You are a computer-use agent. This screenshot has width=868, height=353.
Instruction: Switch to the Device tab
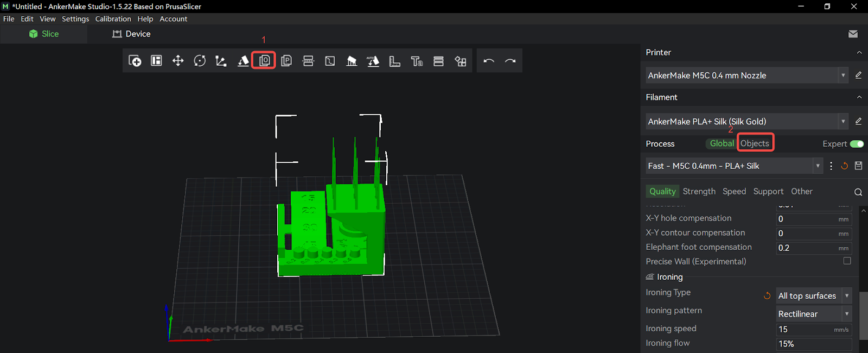(131, 34)
